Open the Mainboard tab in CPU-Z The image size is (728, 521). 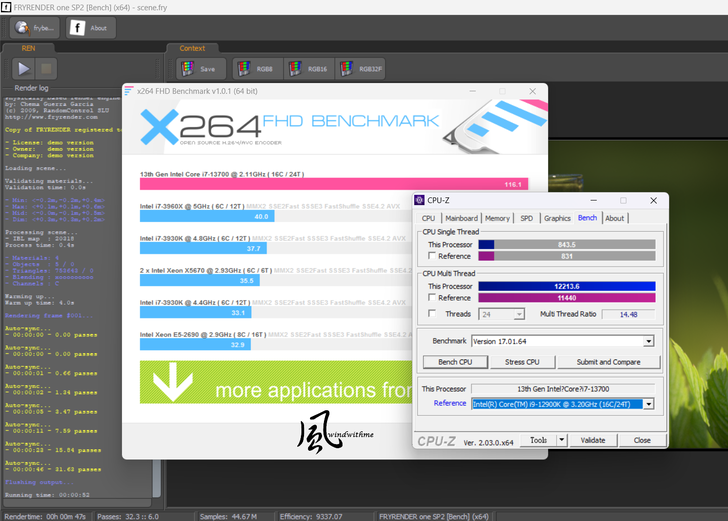tap(461, 218)
